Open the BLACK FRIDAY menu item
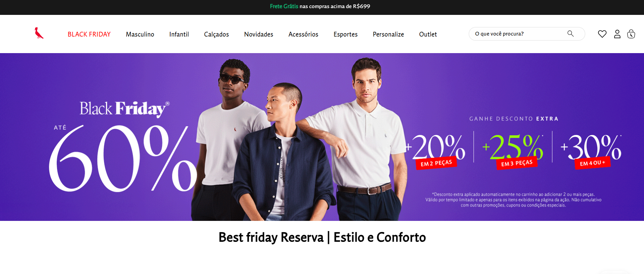The width and height of the screenshot is (644, 274). click(x=89, y=34)
